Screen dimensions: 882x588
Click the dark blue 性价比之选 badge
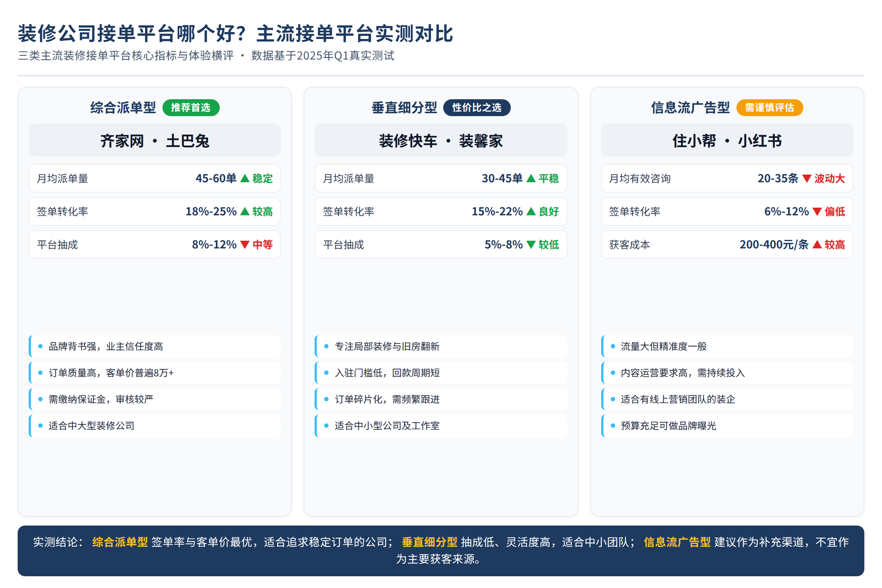[x=477, y=108]
